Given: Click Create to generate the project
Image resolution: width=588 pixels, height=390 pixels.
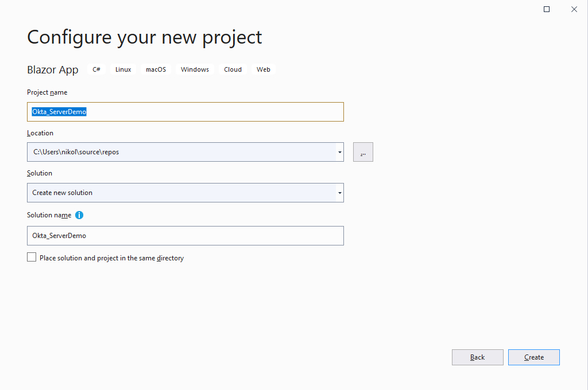Looking at the screenshot, I should 533,357.
